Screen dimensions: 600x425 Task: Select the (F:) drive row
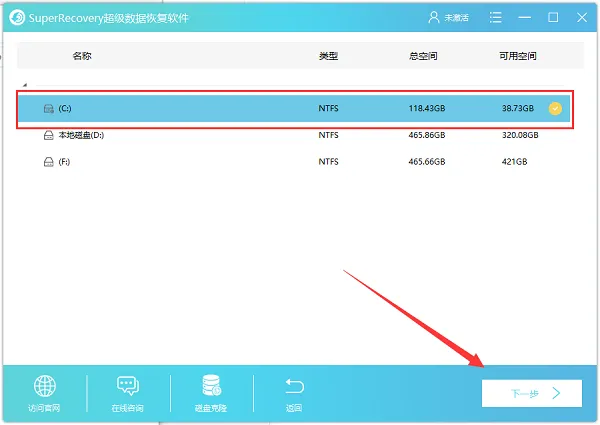coord(294,162)
